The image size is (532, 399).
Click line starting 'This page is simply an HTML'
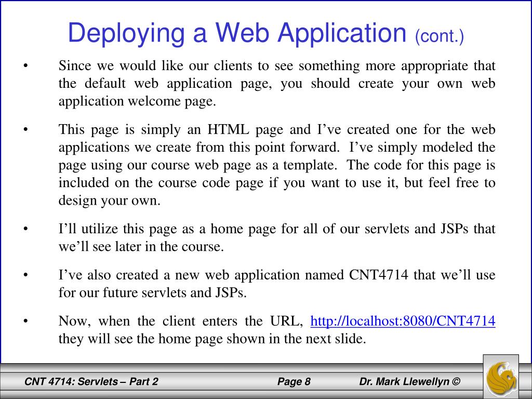coord(277,129)
